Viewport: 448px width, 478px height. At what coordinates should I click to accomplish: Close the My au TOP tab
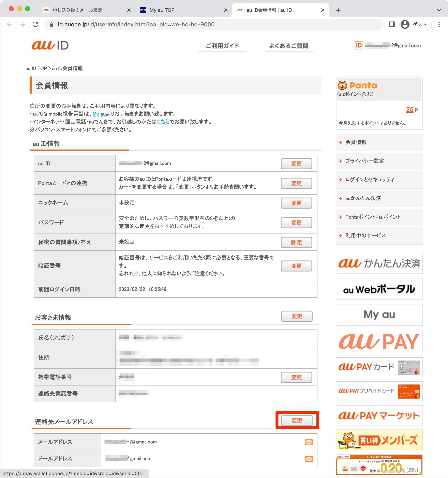point(226,10)
